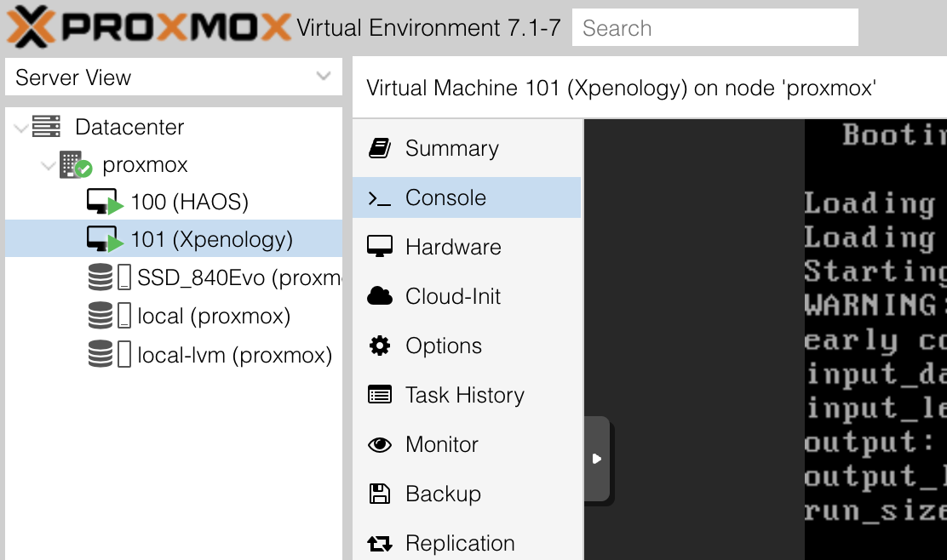Screen dimensions: 947x560
Task: Click the Proxmox logo
Action: 149,27
